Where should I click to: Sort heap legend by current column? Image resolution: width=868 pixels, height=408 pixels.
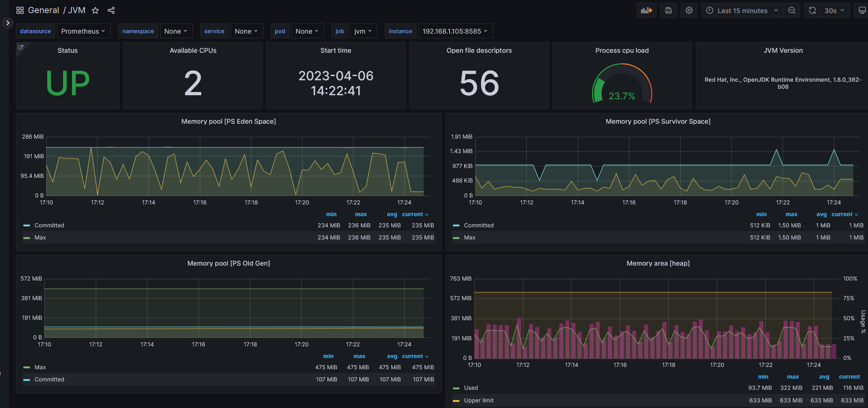[849, 377]
